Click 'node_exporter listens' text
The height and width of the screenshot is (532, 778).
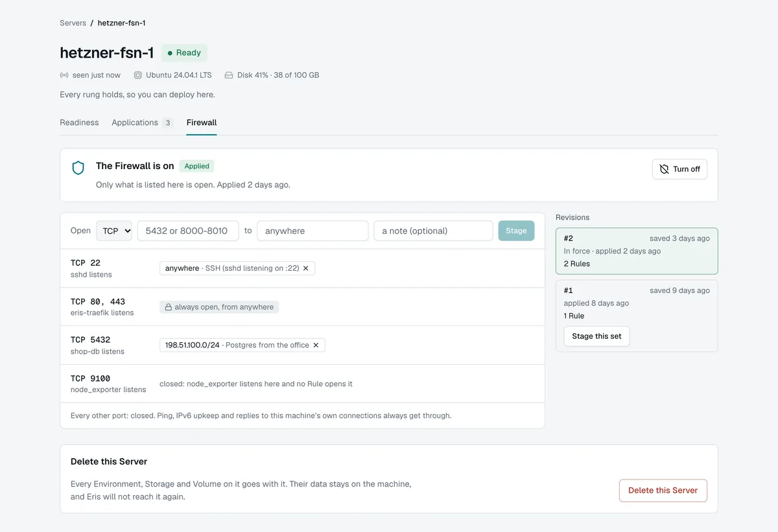coord(108,389)
